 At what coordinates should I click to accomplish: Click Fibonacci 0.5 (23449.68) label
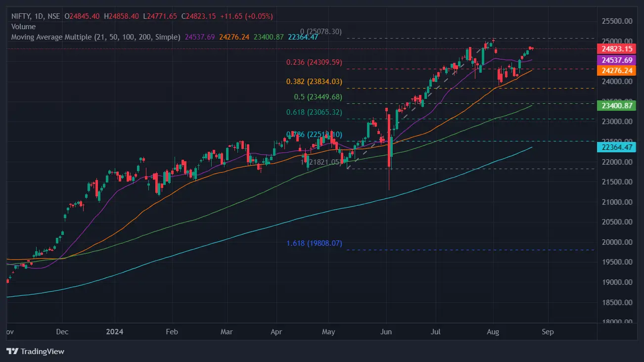click(x=318, y=97)
